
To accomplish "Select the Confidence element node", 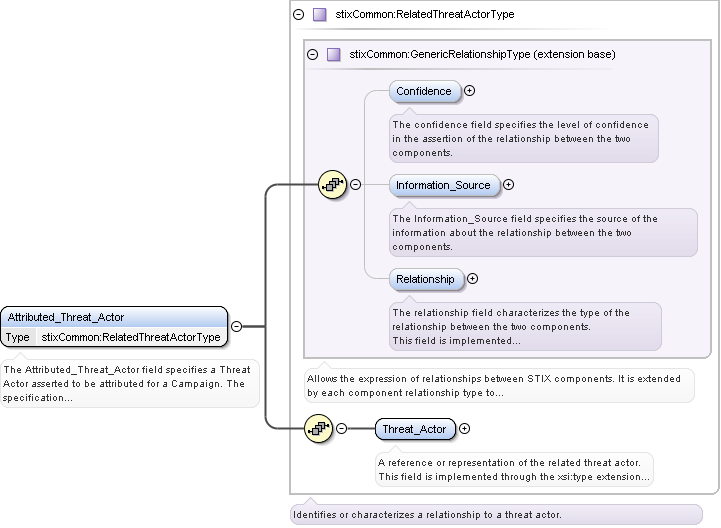I will tap(424, 91).
